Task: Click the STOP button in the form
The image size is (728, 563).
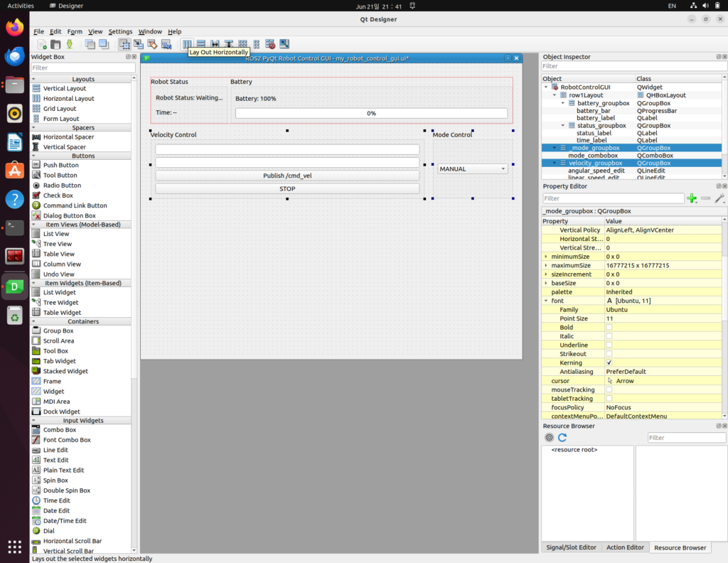Action: pos(287,189)
